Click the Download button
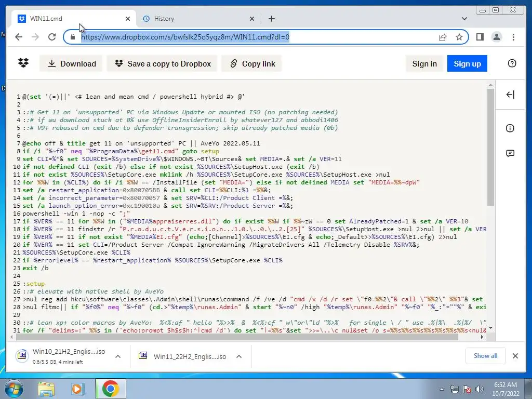This screenshot has width=532, height=399. tap(71, 63)
